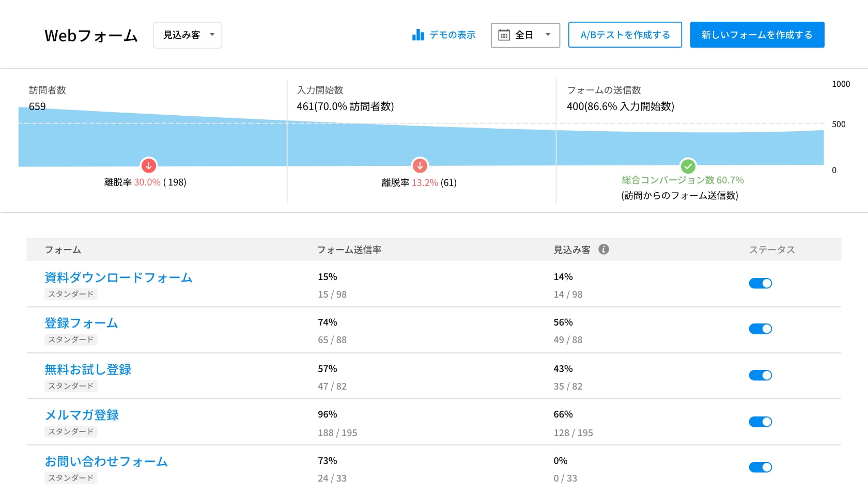Click red down-arrow icon for 30.0% 離脱率
The width and height of the screenshot is (868, 495).
pos(149,165)
